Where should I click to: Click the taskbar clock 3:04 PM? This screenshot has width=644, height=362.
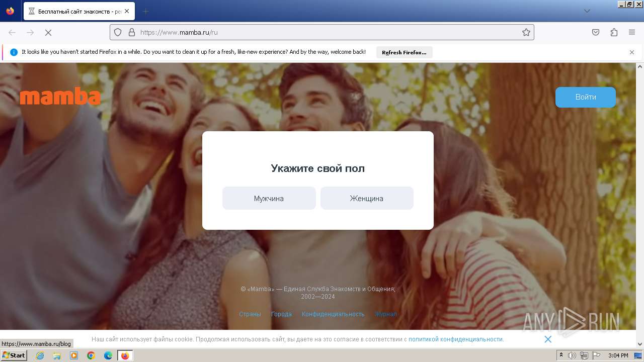(x=618, y=355)
